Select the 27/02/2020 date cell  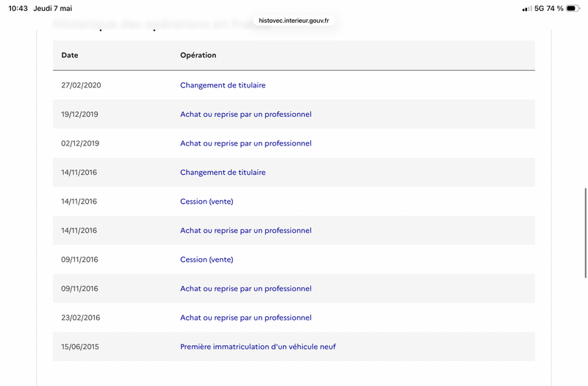pyautogui.click(x=81, y=85)
